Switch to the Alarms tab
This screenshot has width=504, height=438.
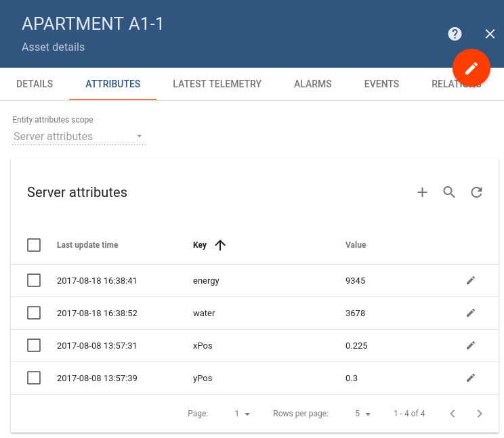pyautogui.click(x=313, y=84)
